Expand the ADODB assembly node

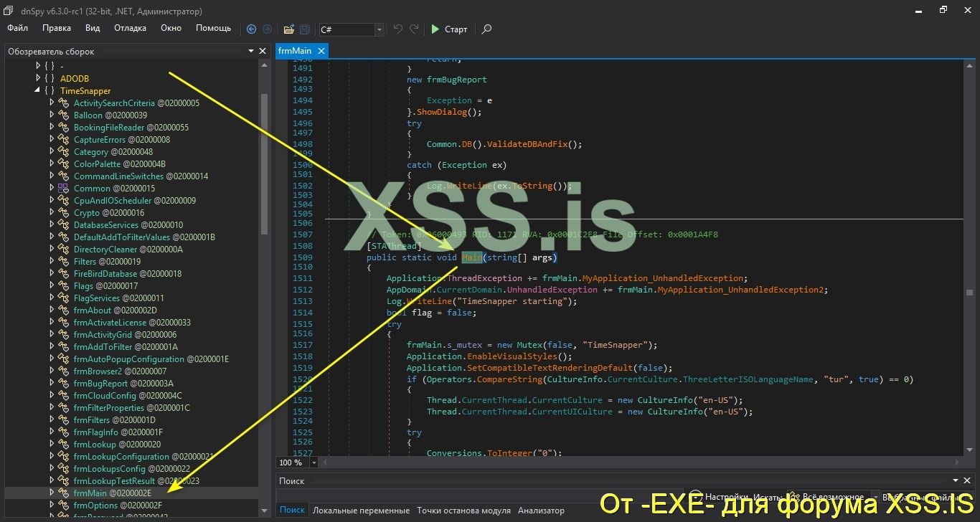pos(38,78)
